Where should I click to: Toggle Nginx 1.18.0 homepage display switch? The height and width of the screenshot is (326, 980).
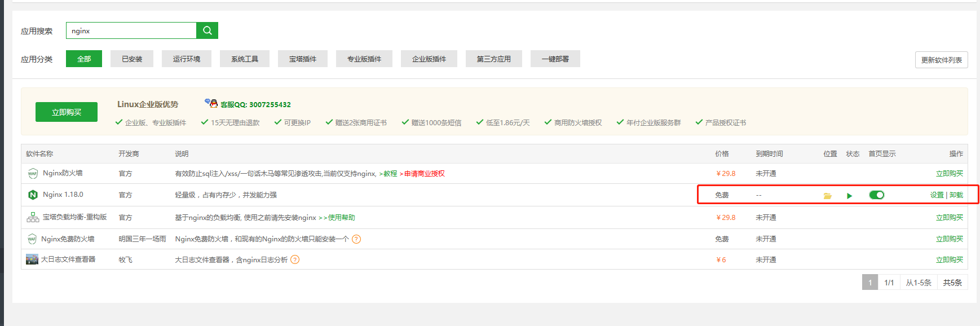tap(877, 195)
